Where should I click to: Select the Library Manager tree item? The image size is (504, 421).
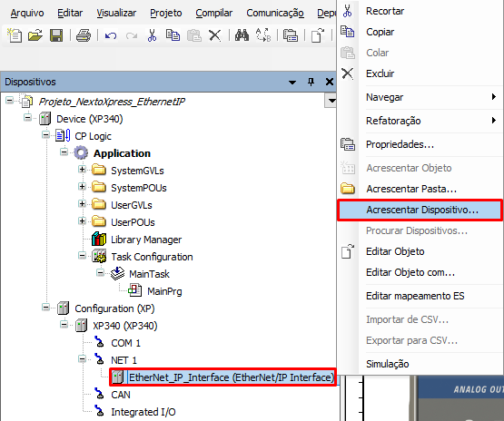point(146,240)
